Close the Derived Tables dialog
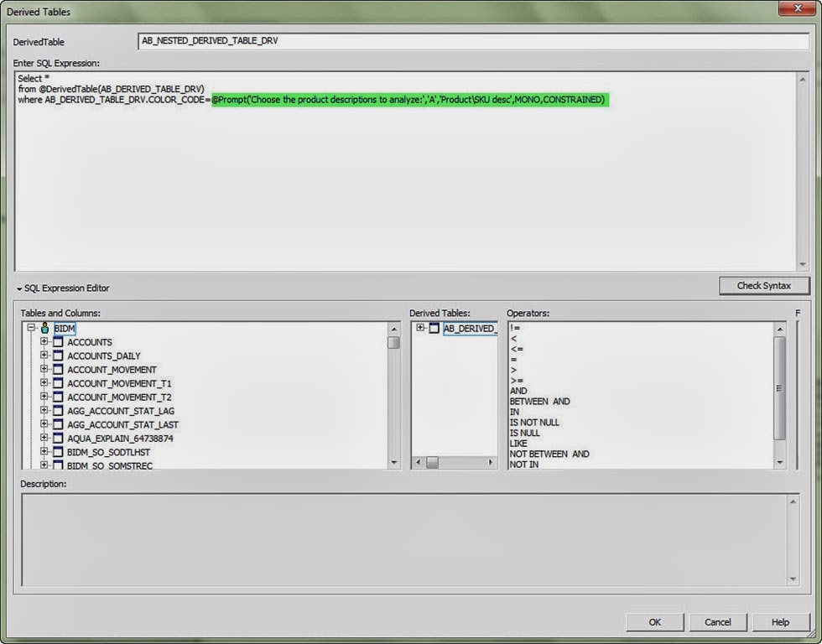822x644 pixels. tap(797, 8)
